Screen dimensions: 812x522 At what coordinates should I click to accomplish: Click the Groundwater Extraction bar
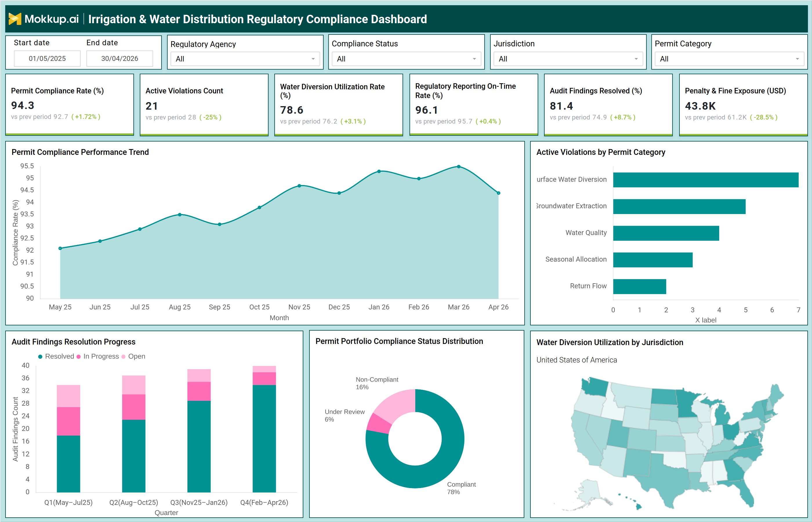[679, 206]
